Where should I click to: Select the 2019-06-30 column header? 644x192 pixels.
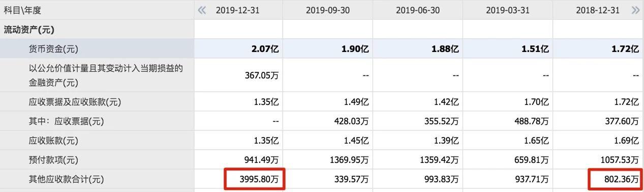pyautogui.click(x=417, y=10)
